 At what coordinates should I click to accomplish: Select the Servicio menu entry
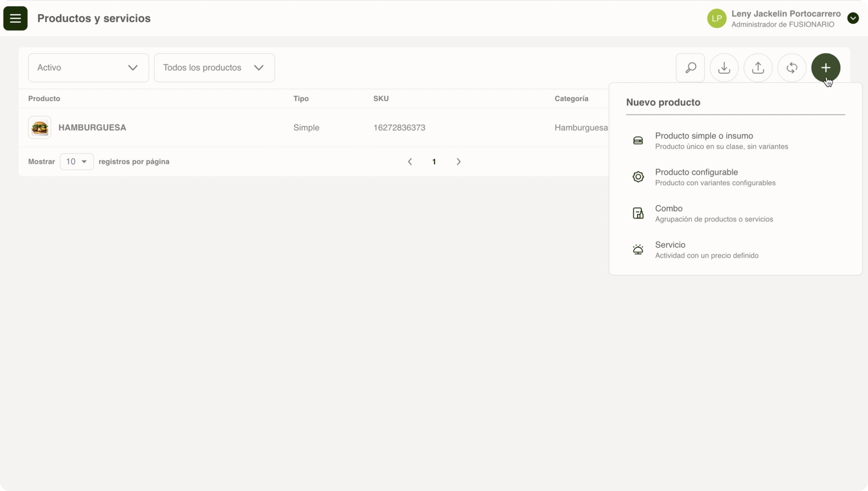point(670,245)
